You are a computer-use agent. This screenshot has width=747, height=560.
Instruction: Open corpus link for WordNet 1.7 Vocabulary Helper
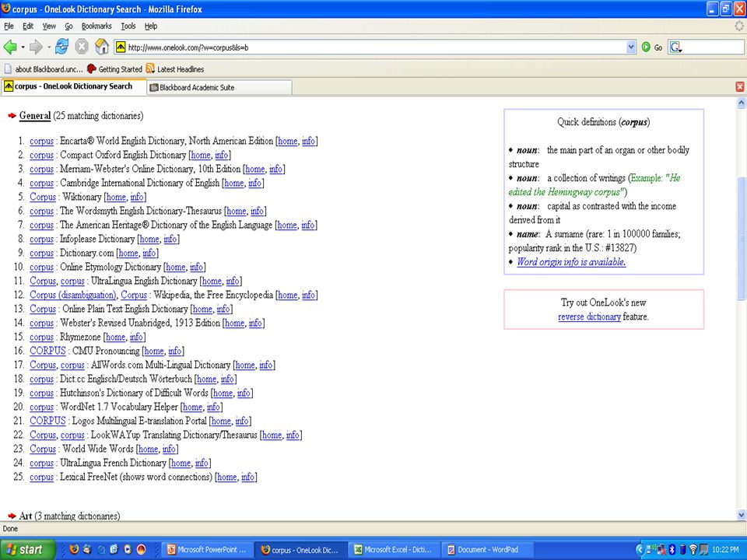[41, 407]
